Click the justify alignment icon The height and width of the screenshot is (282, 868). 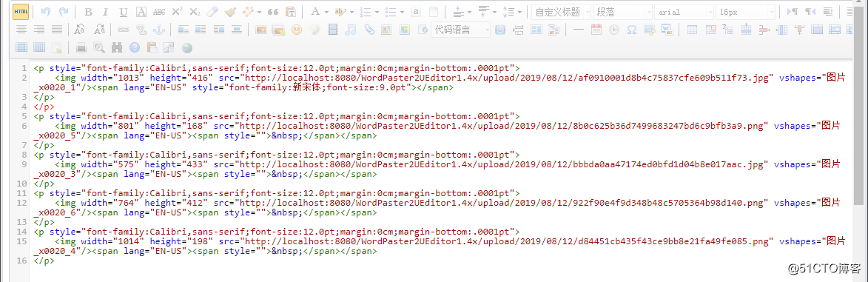tap(56, 30)
